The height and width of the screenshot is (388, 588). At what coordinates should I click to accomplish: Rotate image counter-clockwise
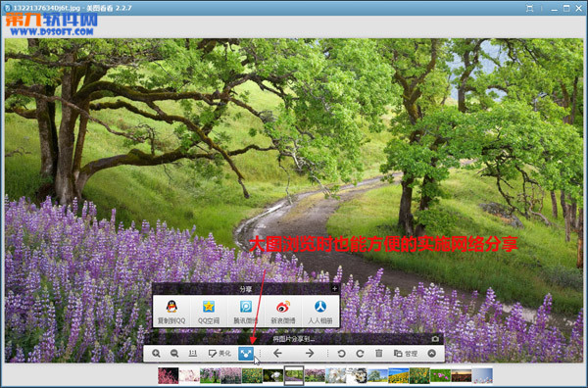[341, 353]
